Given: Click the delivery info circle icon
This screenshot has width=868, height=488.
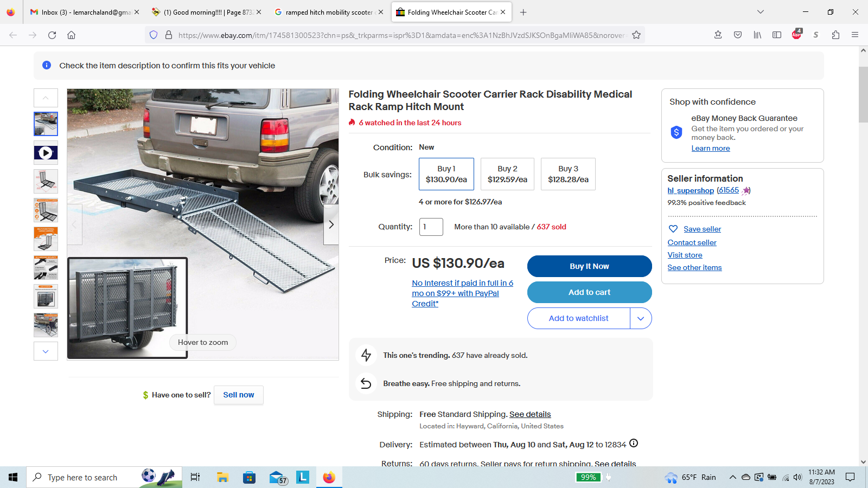Looking at the screenshot, I should [x=634, y=444].
